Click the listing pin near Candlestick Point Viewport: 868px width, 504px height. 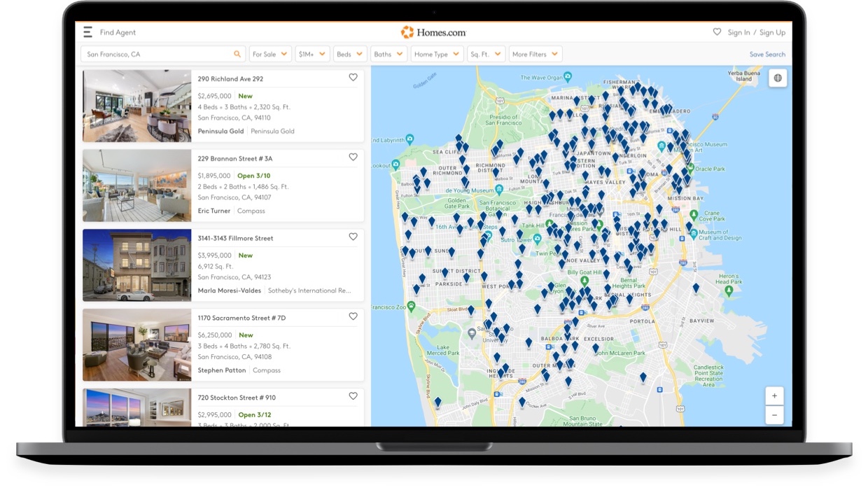coord(643,377)
